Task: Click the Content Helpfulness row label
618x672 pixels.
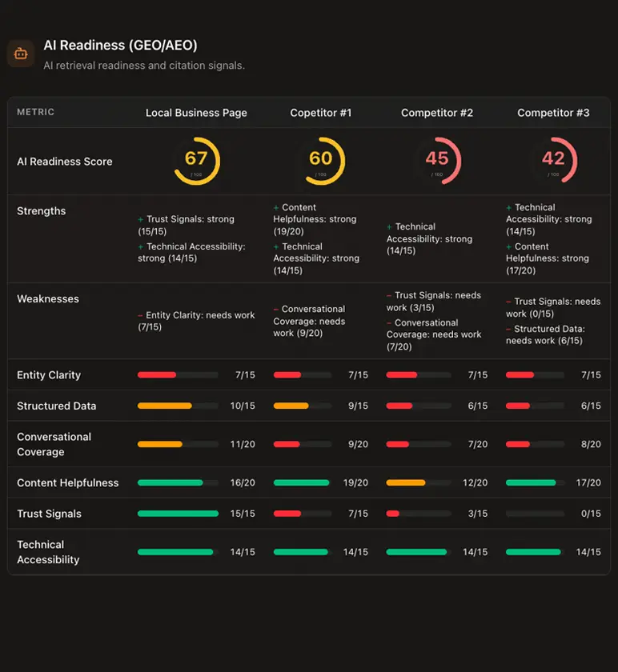Action: 68,482
